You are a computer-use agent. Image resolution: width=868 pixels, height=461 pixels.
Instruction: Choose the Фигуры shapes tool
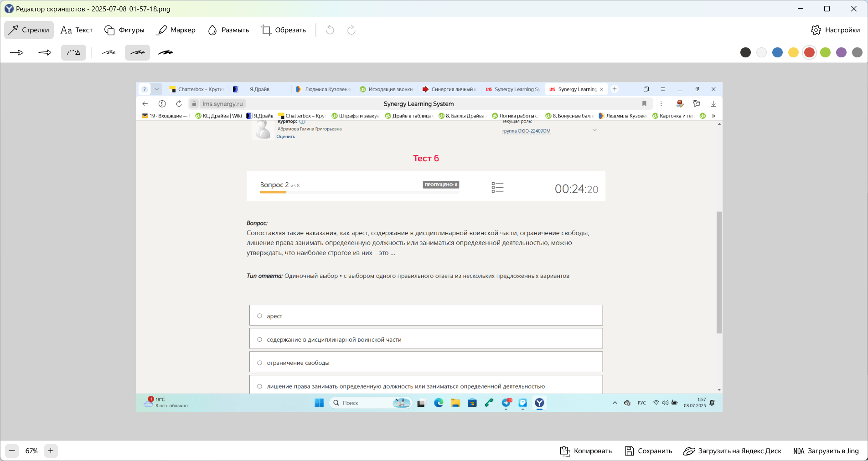(124, 30)
